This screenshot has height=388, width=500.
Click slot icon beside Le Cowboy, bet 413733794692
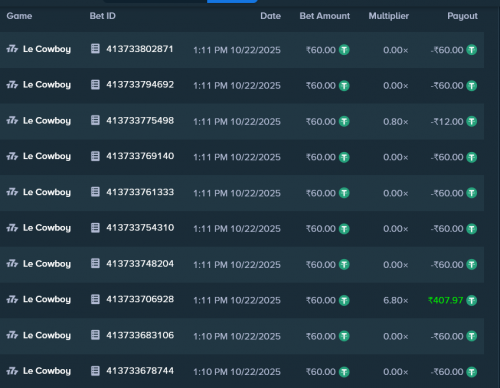tap(12, 85)
